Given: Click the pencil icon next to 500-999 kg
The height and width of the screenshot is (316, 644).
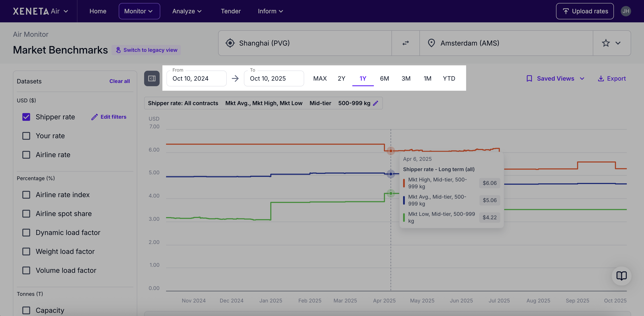Looking at the screenshot, I should tap(376, 103).
